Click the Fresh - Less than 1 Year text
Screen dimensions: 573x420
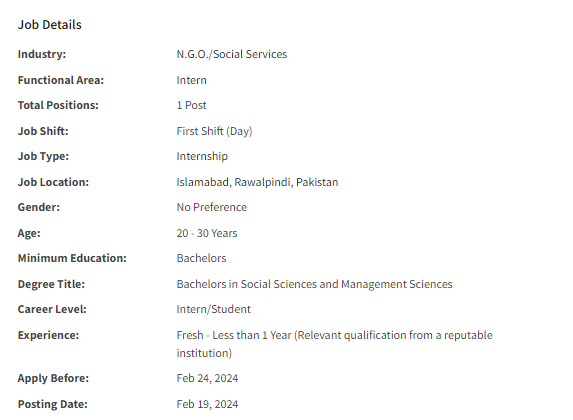[x=234, y=335]
